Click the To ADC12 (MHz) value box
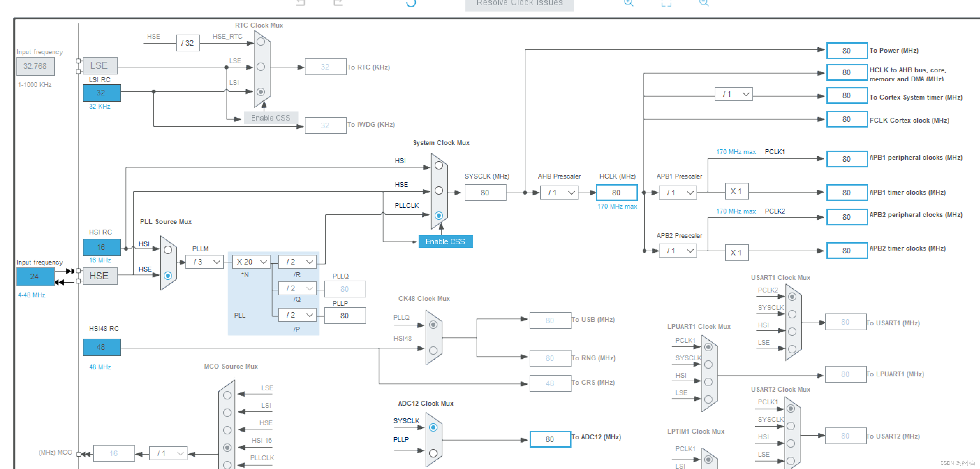 click(550, 439)
